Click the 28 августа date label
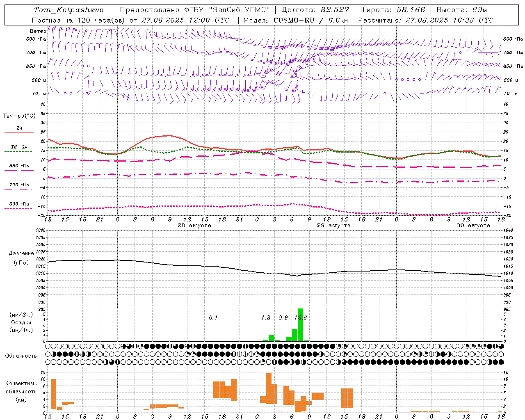 pos(194,226)
